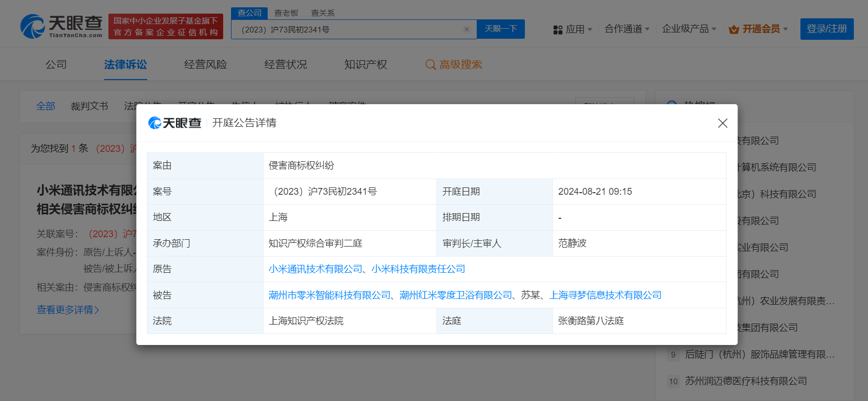Viewport: 868px width, 401px height.
Task: Click the 查看更多详情 link
Action: [x=68, y=310]
